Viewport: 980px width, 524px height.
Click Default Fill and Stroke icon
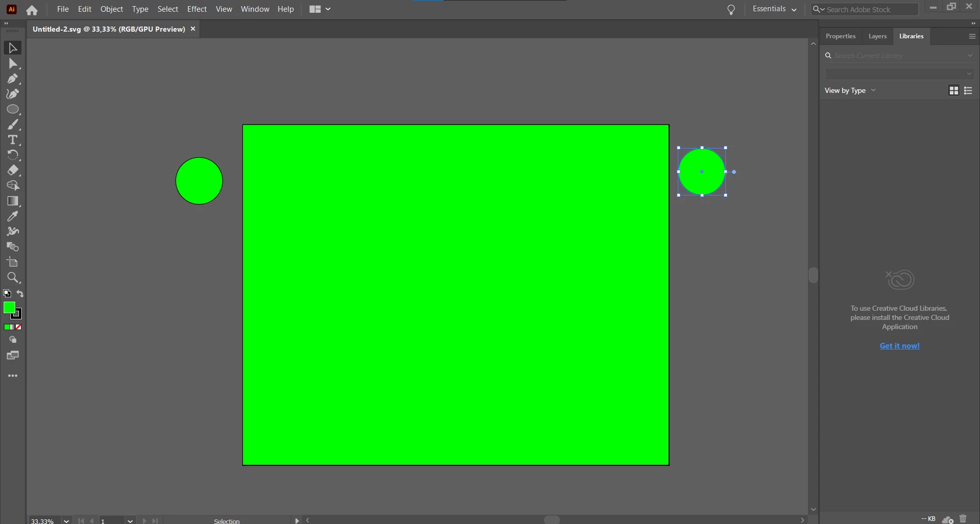coord(7,293)
